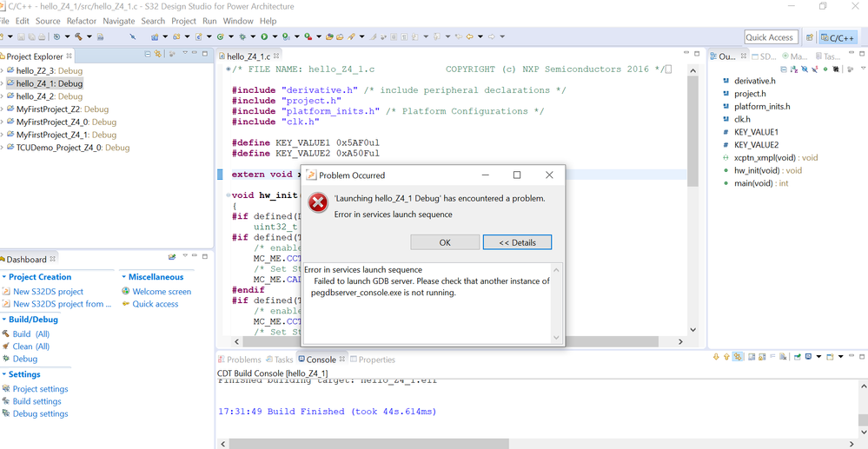Toggle Hide Fields filter in Outline

pos(805,69)
